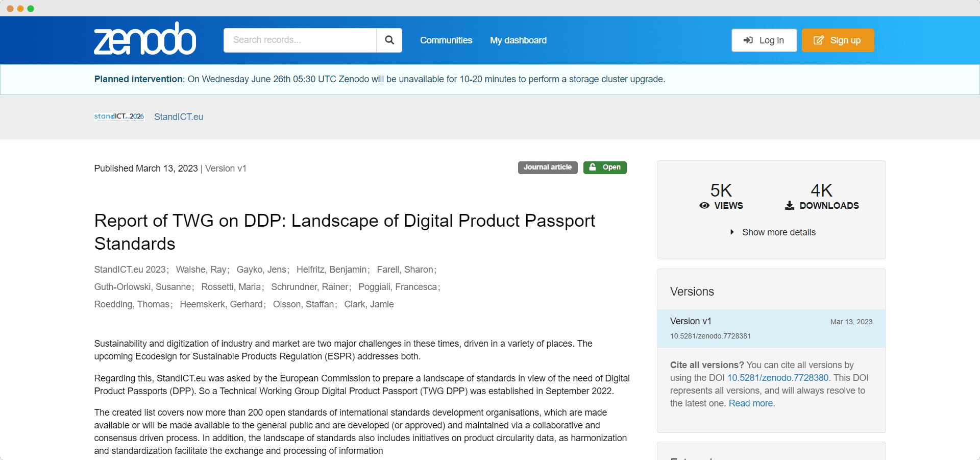Click the Planned intervention notice text

click(x=380, y=79)
